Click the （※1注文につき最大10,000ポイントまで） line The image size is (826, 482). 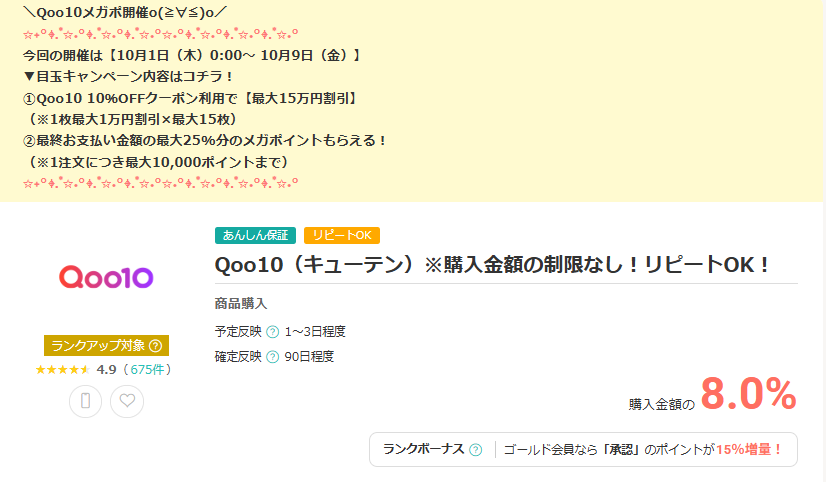[159, 162]
